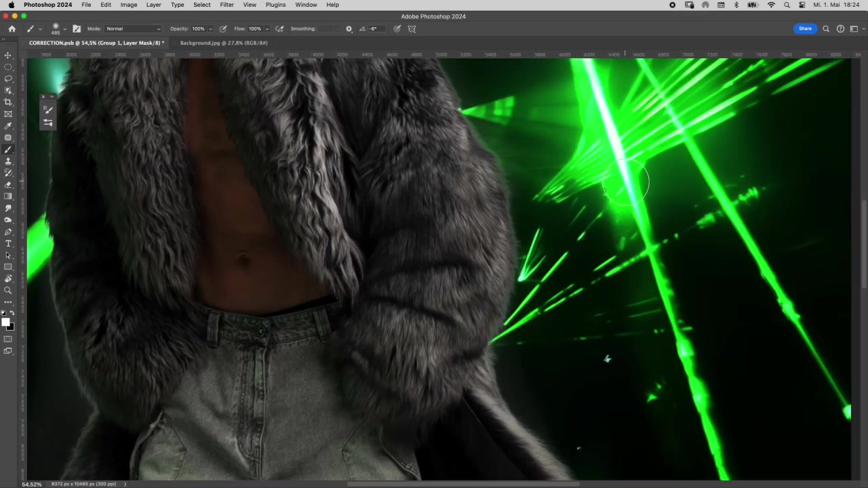Click the foreground color swatch

pos(6,323)
